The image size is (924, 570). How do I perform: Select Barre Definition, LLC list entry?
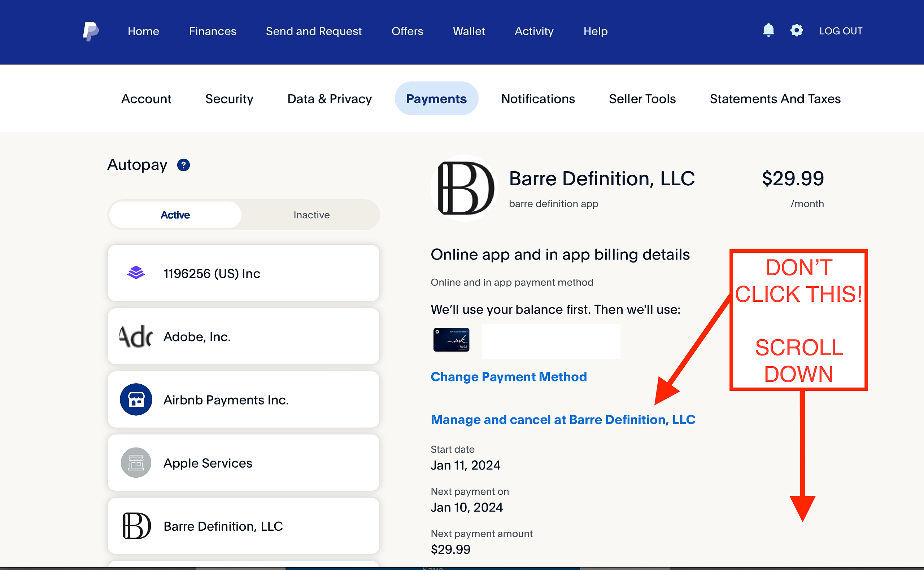(x=243, y=526)
